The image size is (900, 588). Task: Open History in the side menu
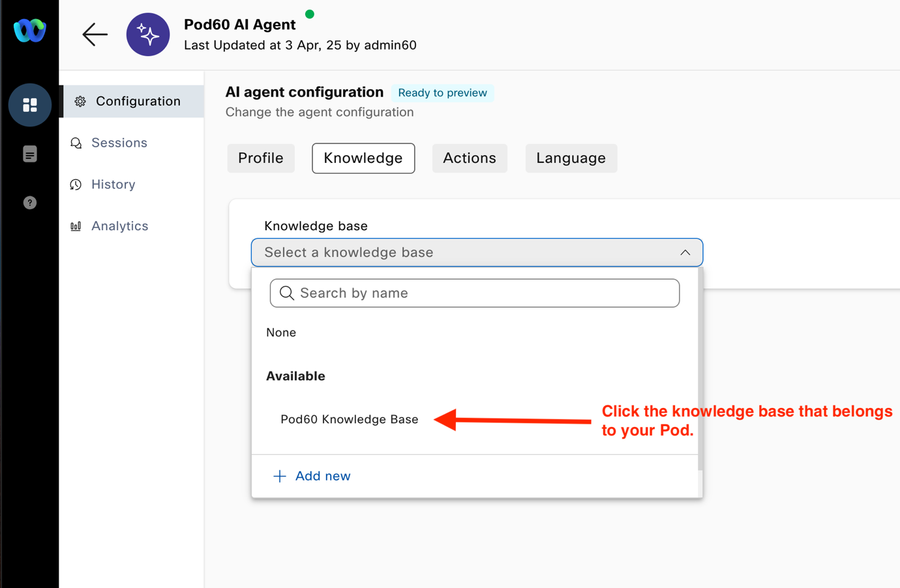coord(113,184)
